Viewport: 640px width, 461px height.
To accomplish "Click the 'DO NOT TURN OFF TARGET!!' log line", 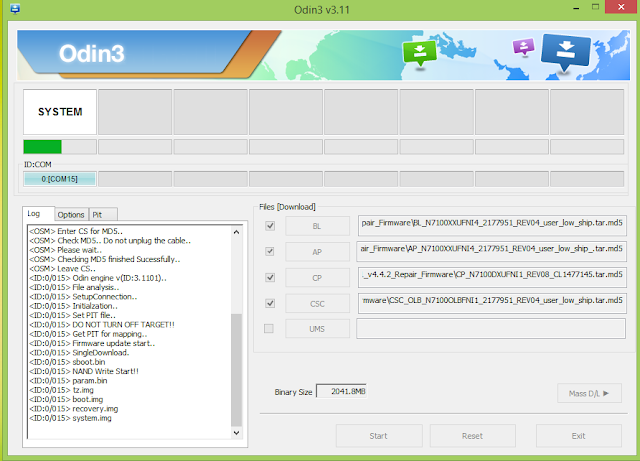I will click(x=102, y=325).
